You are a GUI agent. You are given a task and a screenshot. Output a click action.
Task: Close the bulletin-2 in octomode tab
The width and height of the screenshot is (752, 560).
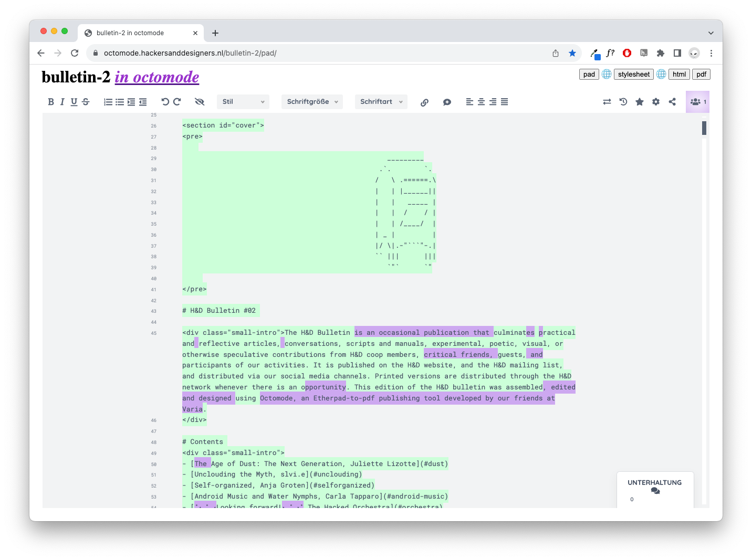click(x=195, y=33)
